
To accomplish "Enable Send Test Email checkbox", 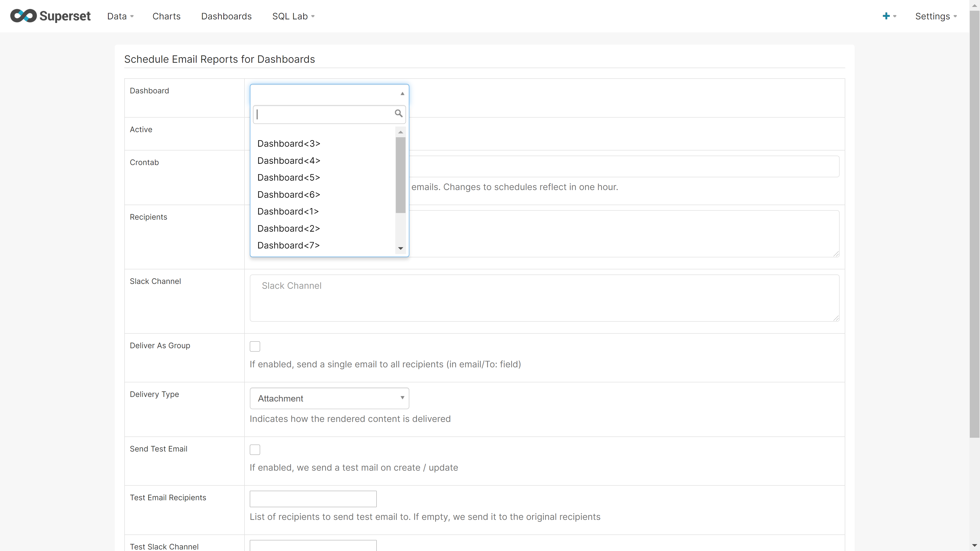I will (255, 449).
